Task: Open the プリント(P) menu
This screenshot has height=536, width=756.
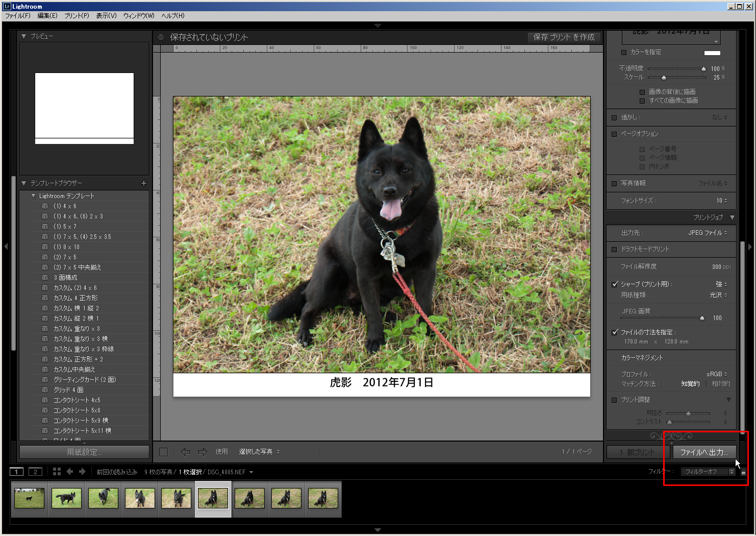Action: click(77, 16)
